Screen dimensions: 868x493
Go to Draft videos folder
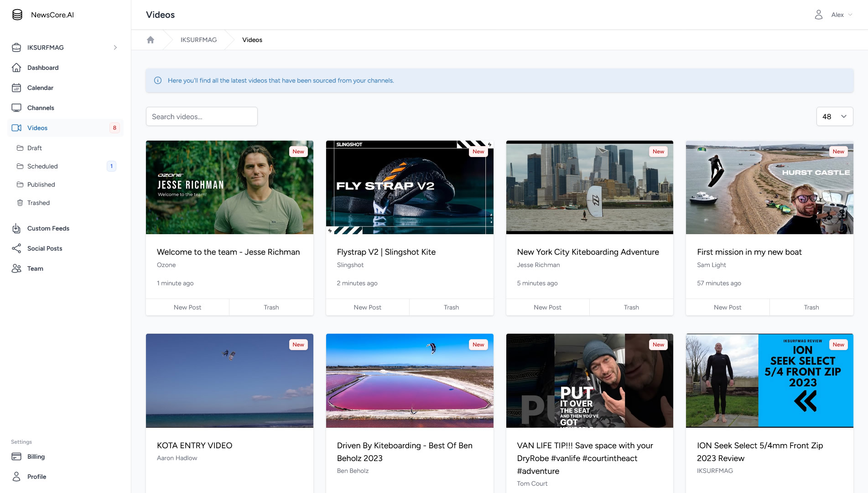point(35,148)
